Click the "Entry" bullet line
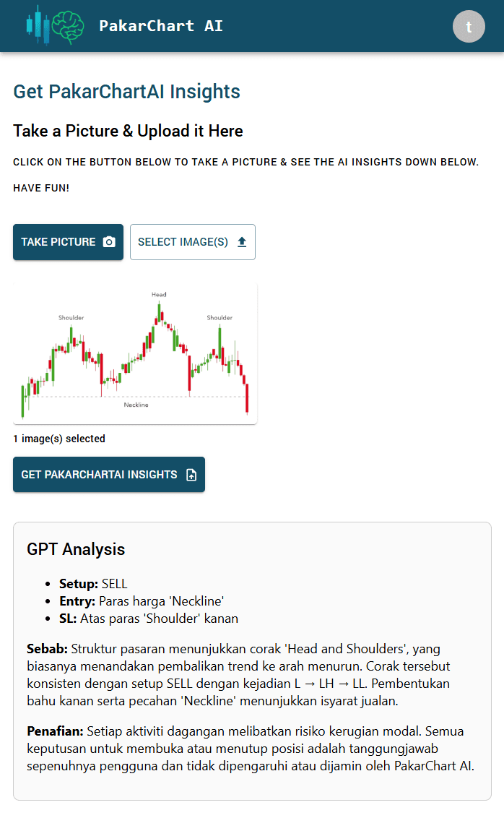The height and width of the screenshot is (831, 504). click(142, 601)
